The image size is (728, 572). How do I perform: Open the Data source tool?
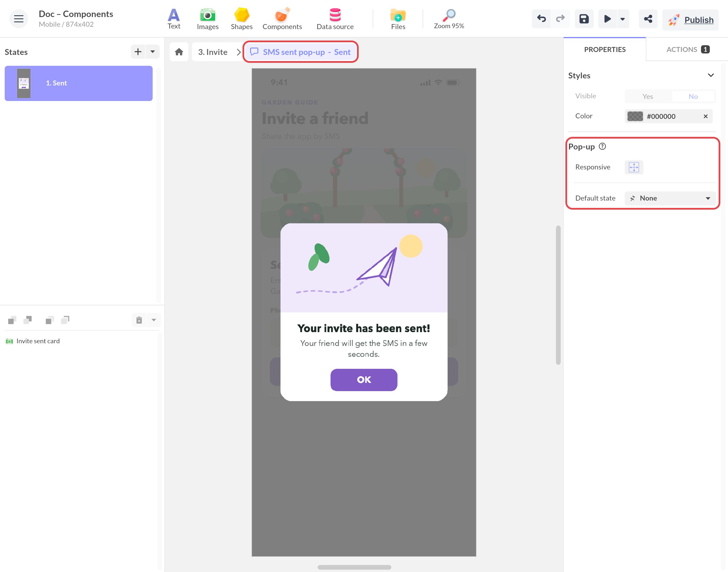(x=335, y=19)
